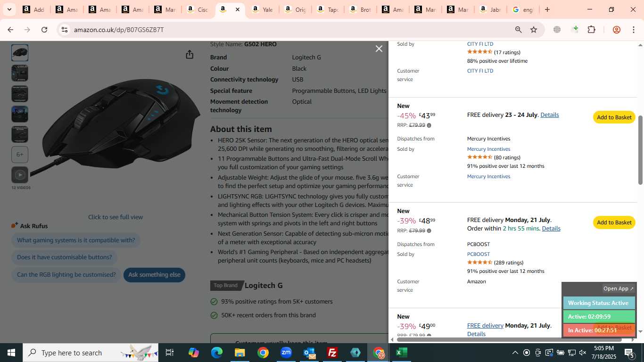Open the Chrome extensions puzzle icon

click(591, 30)
